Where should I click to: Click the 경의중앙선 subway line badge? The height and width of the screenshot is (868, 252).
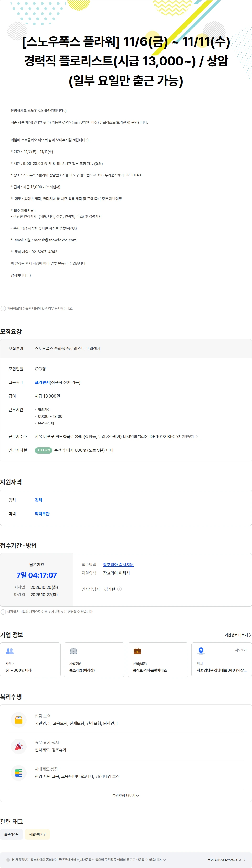(44, 450)
